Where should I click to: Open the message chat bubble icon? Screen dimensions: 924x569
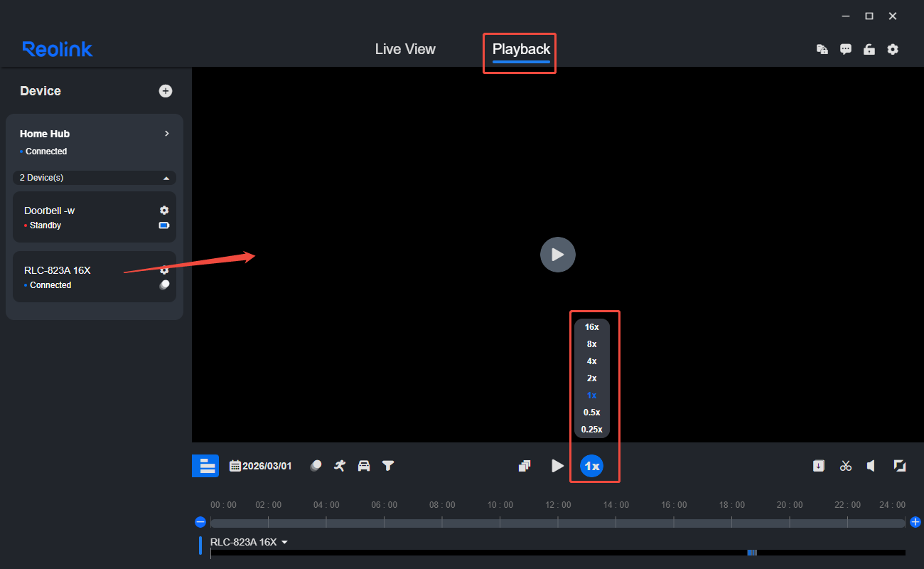(845, 49)
